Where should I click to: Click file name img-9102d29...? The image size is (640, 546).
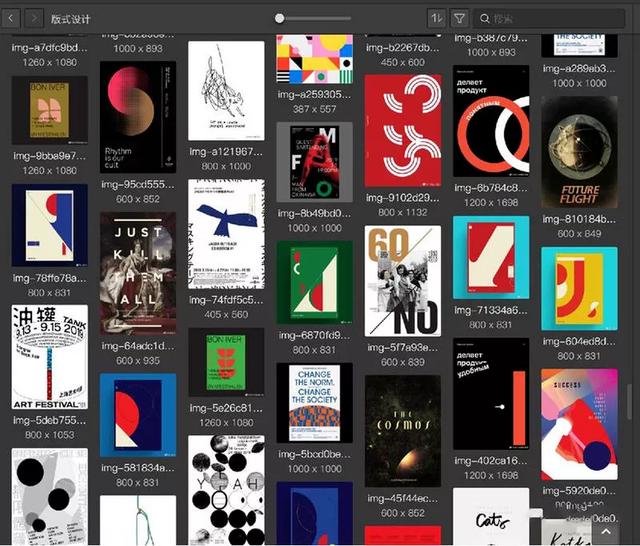click(x=403, y=198)
